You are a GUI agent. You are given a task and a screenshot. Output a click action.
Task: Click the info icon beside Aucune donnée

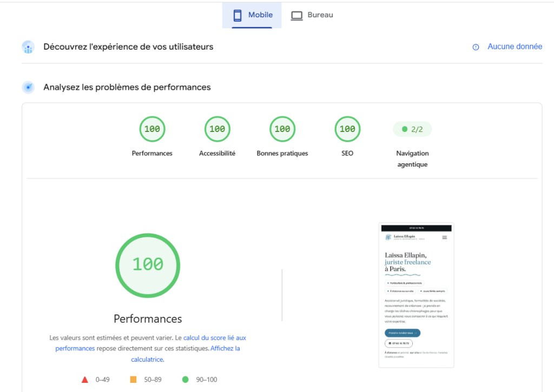coord(476,47)
